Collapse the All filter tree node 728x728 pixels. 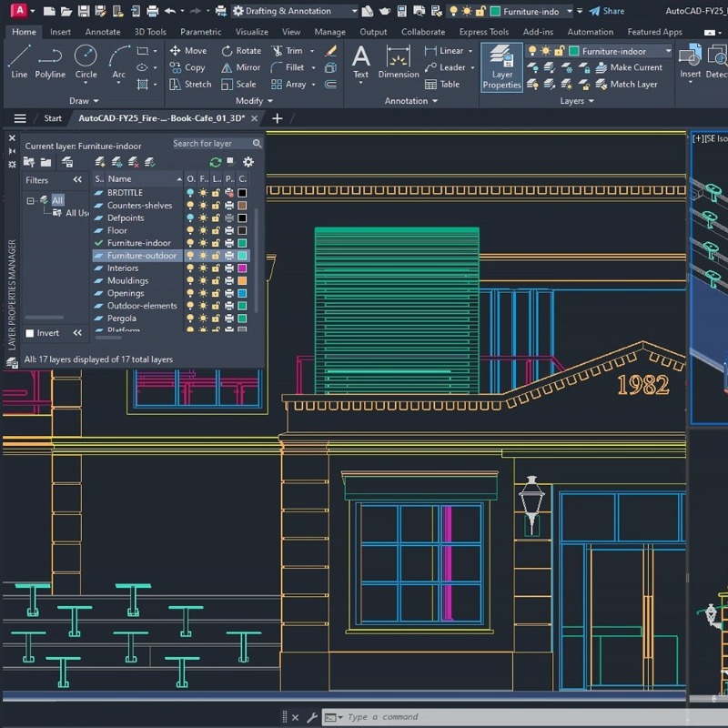tap(30, 200)
